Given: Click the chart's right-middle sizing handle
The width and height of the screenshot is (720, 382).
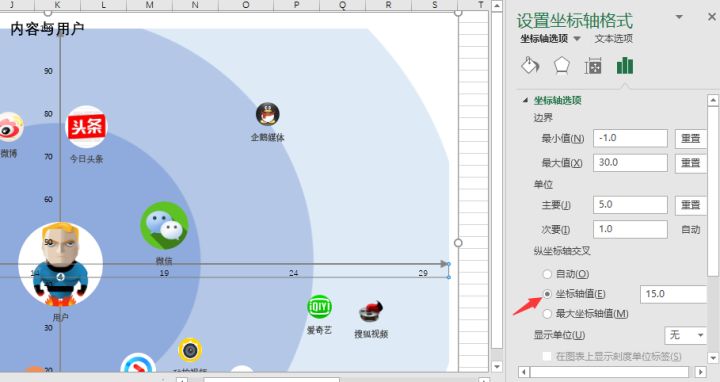Looking at the screenshot, I should tap(458, 243).
